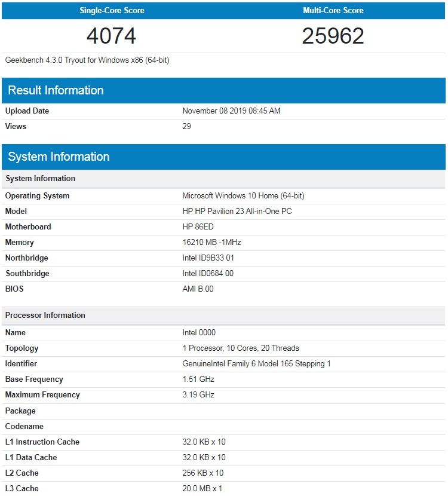Select the Motherboard value HP 86ED
Viewport: 448px width, 496px height.
[x=198, y=227]
